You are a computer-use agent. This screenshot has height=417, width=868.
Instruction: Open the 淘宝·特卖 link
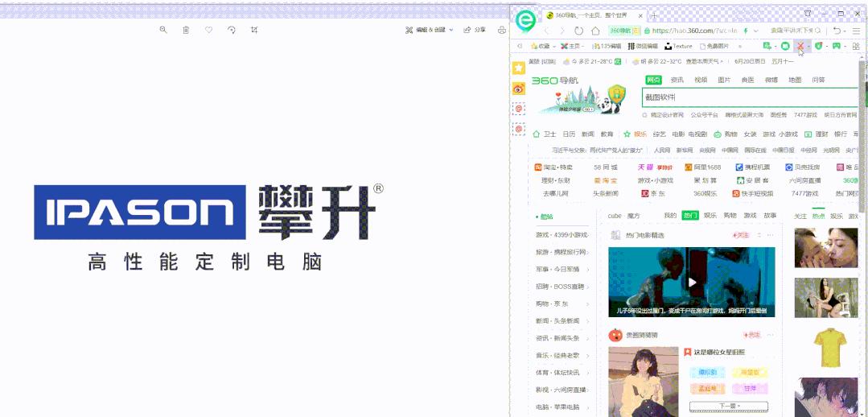[x=553, y=167]
